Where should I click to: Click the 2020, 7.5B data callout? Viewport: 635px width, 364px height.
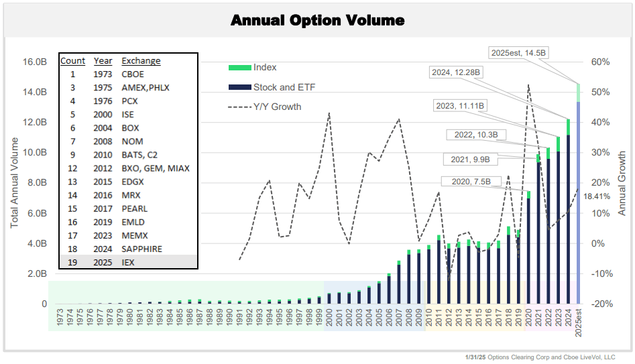pos(466,182)
